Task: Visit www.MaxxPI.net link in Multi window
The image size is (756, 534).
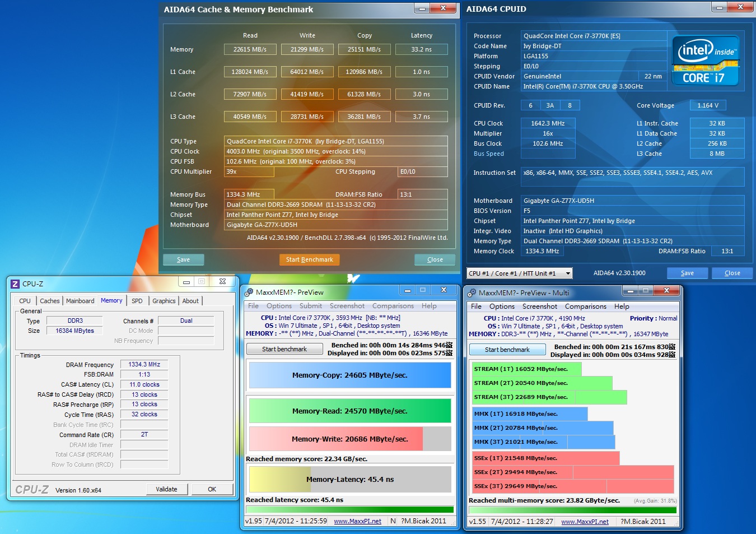Action: 585,522
